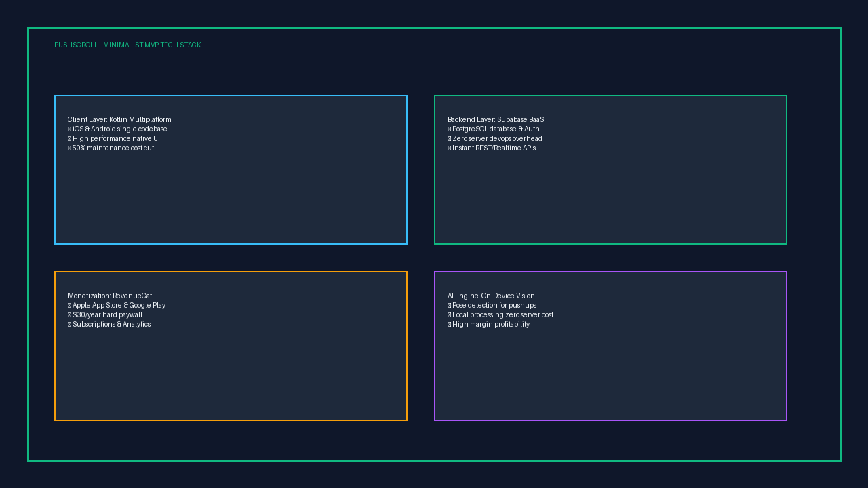Click the 'Local processing zero server cost' line
The image size is (868, 488).
[500, 315]
